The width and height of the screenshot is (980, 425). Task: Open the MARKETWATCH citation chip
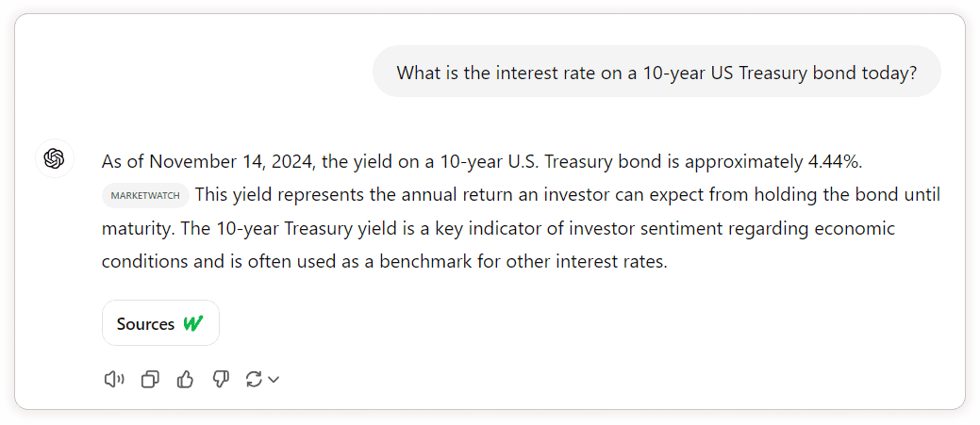[145, 195]
